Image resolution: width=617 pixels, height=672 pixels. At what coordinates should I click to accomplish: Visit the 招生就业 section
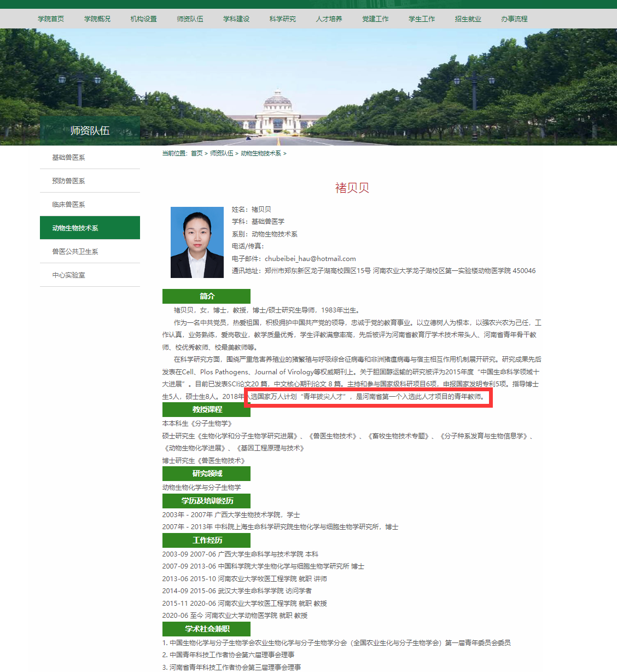468,19
